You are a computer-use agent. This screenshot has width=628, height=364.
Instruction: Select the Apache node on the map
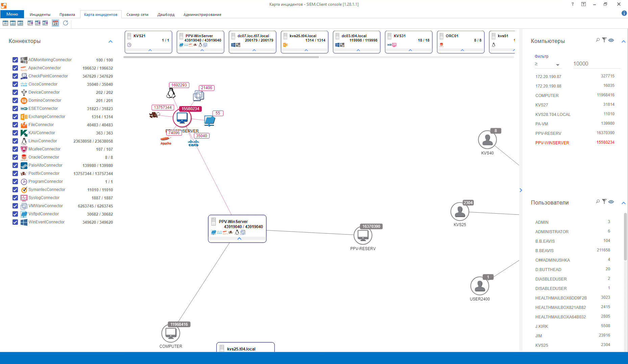coord(166,141)
